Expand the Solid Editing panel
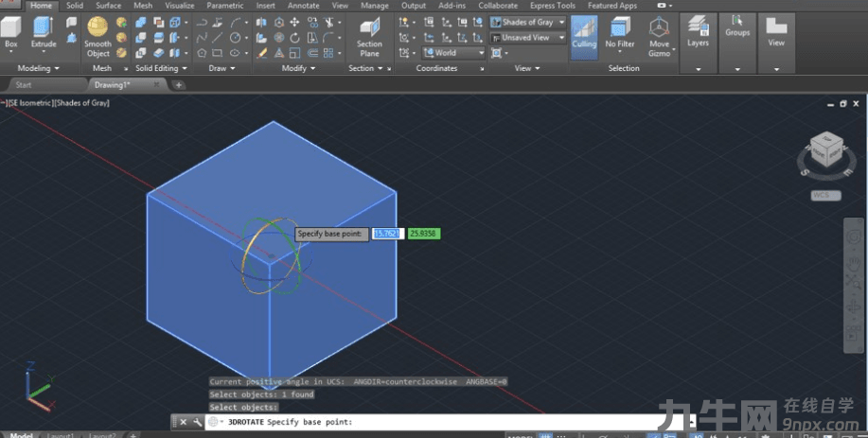Image resolution: width=868 pixels, height=438 pixels. point(161,68)
